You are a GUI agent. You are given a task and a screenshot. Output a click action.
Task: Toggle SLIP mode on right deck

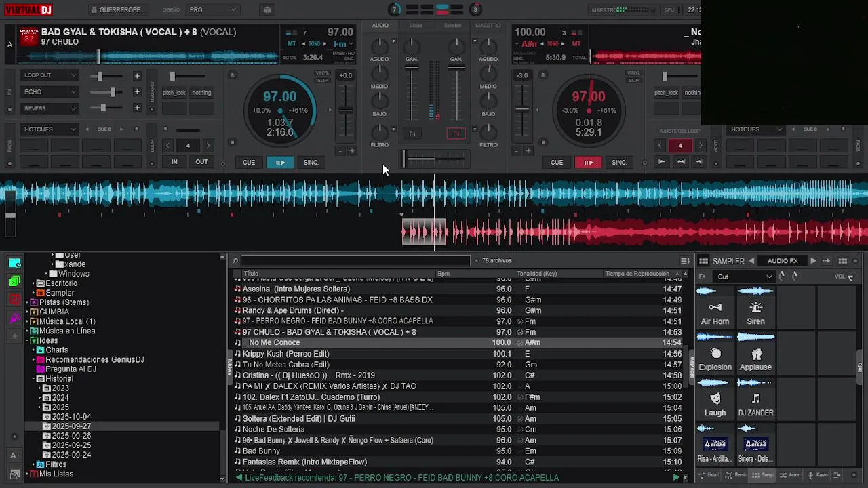pos(633,80)
